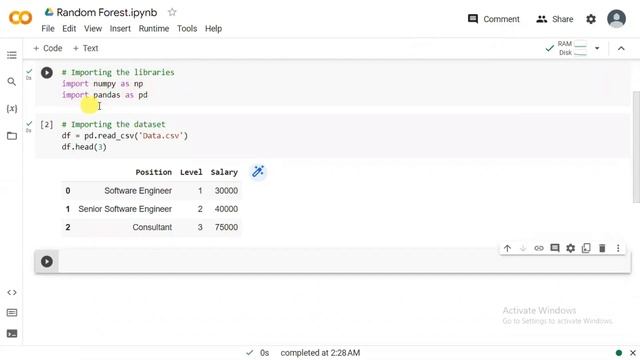Open the user account avatar
The height and width of the screenshot is (360, 640).
tap(616, 19)
